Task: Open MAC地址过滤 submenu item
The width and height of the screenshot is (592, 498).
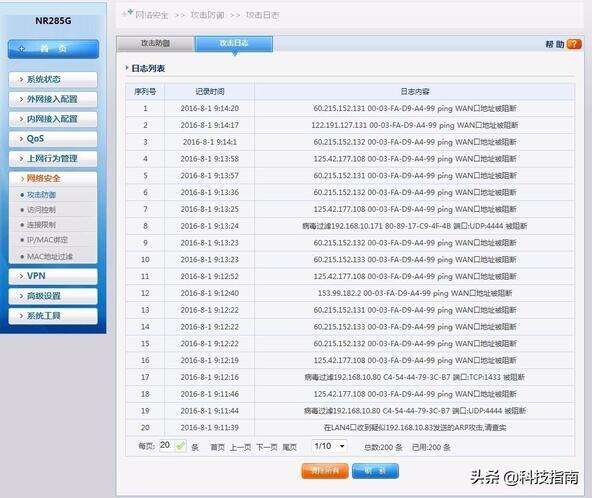Action: coord(49,256)
